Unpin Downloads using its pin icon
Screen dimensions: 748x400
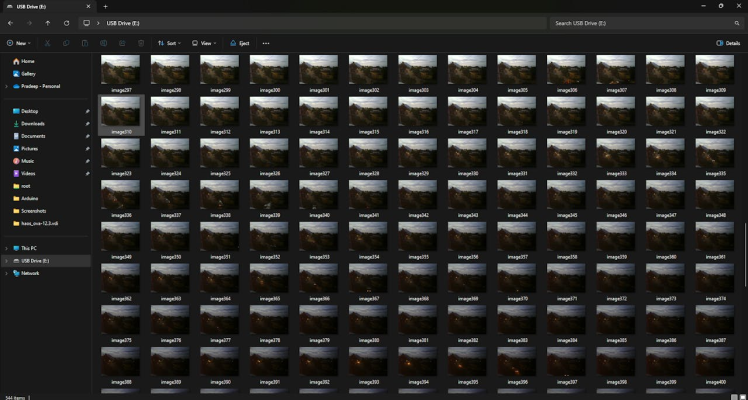pyautogui.click(x=87, y=123)
